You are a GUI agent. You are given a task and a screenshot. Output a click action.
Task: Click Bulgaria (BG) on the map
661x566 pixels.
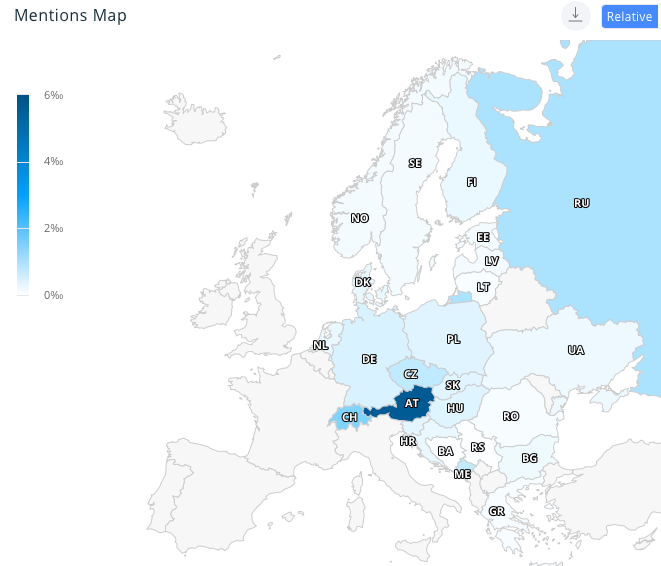point(529,458)
